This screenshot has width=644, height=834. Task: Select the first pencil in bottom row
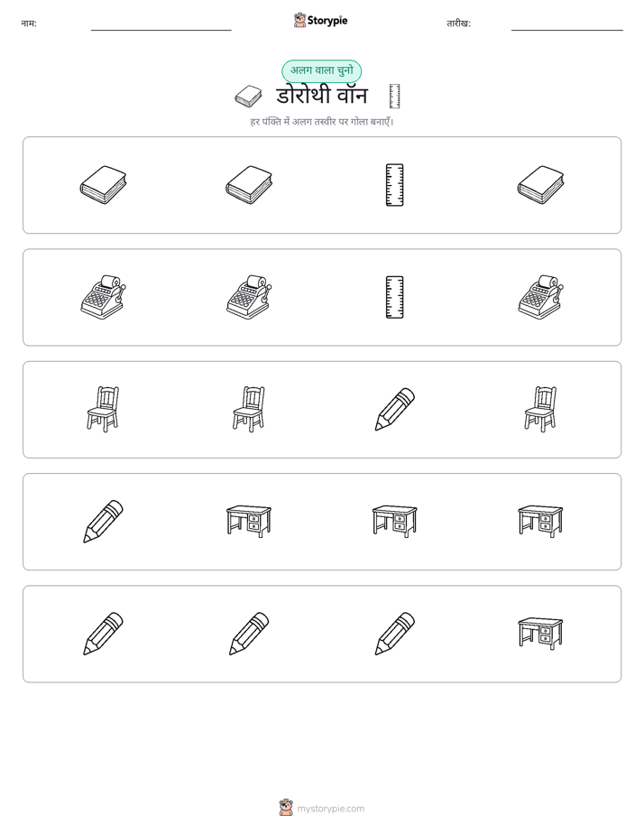click(x=103, y=634)
